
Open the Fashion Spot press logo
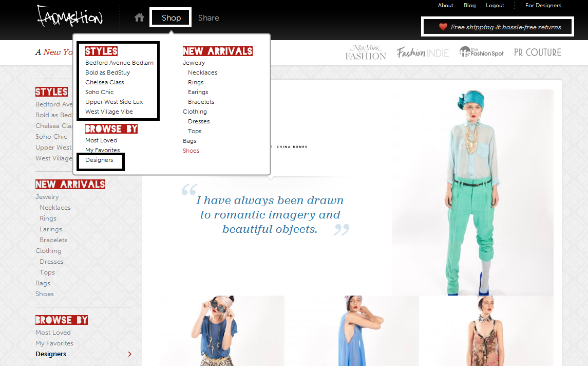pos(482,52)
